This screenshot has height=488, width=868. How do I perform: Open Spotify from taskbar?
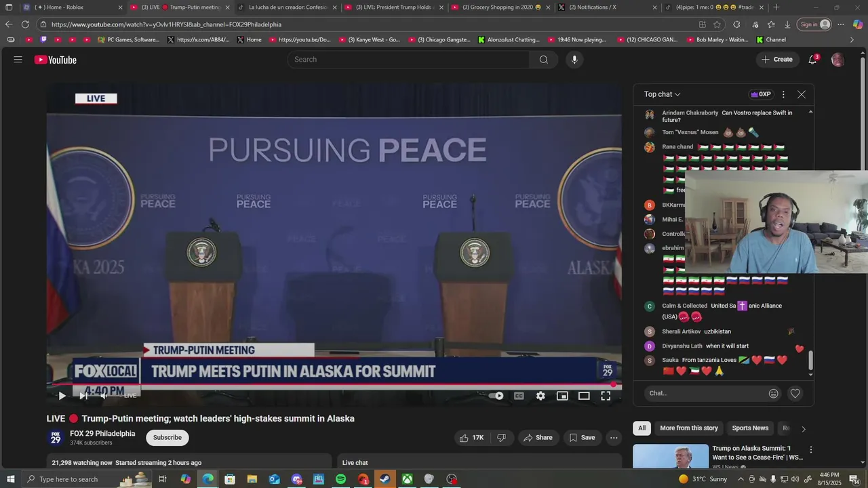(x=340, y=479)
